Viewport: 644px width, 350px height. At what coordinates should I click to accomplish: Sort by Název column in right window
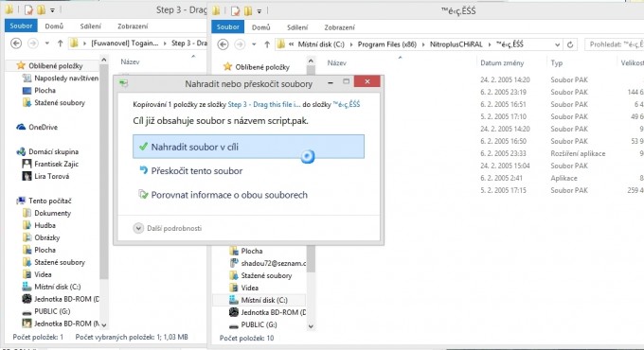(x=337, y=62)
